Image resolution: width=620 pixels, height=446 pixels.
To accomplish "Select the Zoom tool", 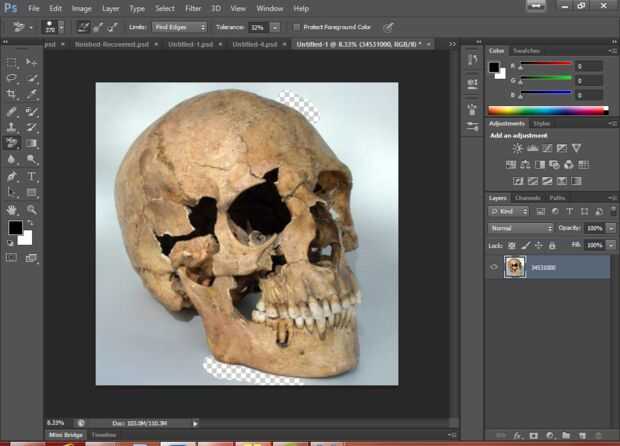I will 31,209.
